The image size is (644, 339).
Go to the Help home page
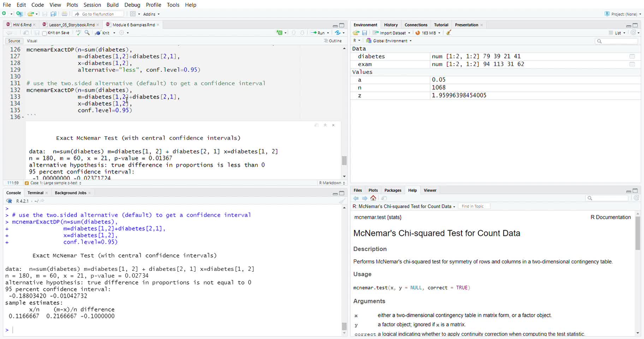(373, 198)
